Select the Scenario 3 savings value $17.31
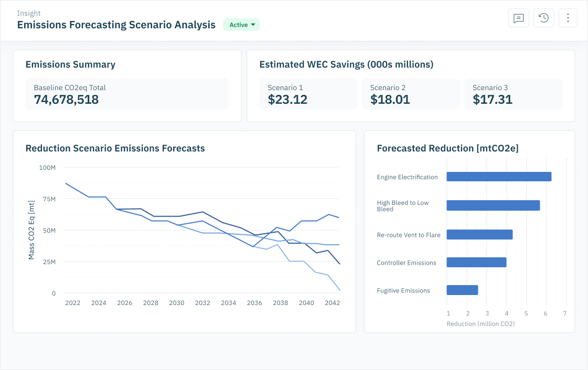The height and width of the screenshot is (370, 588). tap(493, 100)
